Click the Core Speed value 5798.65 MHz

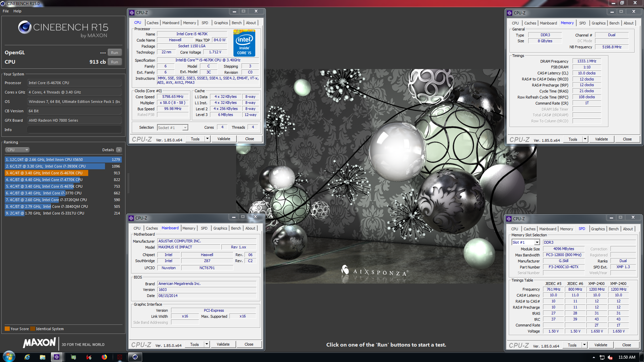pos(173,97)
